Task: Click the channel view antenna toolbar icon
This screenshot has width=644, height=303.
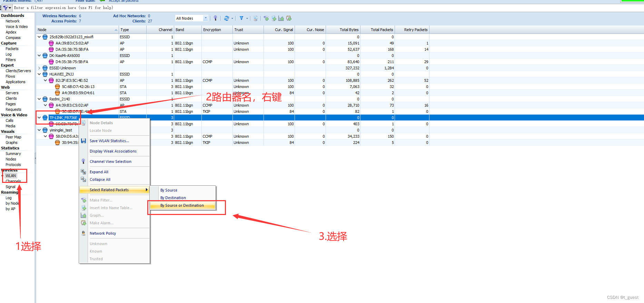Action: pos(216,18)
